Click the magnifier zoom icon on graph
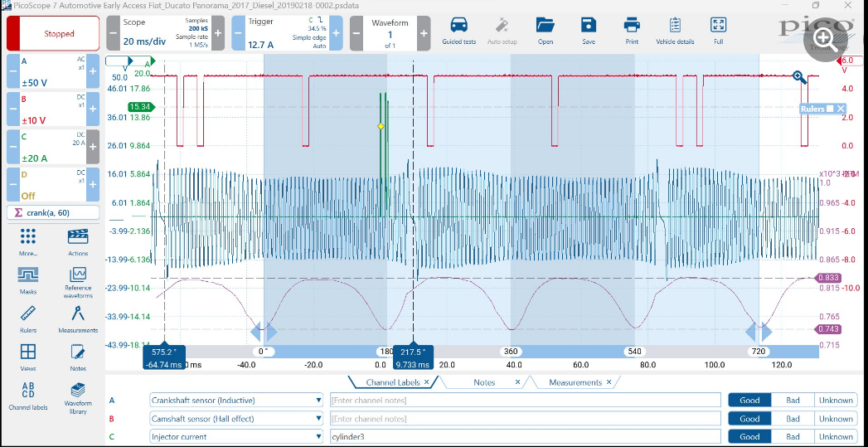 (x=799, y=77)
